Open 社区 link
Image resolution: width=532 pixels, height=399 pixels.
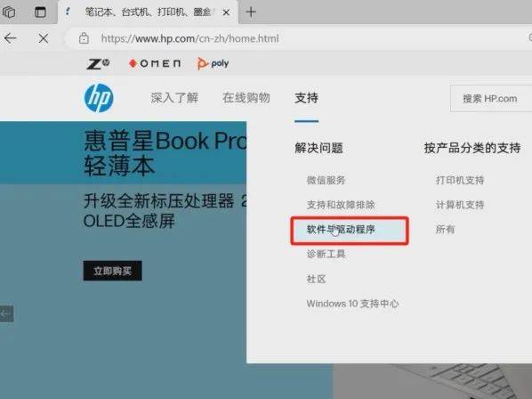click(x=316, y=279)
